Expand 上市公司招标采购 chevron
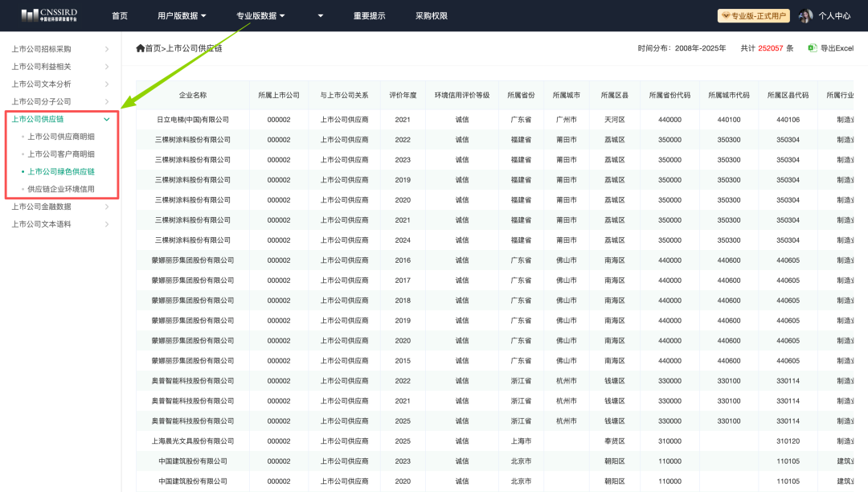 [107, 49]
